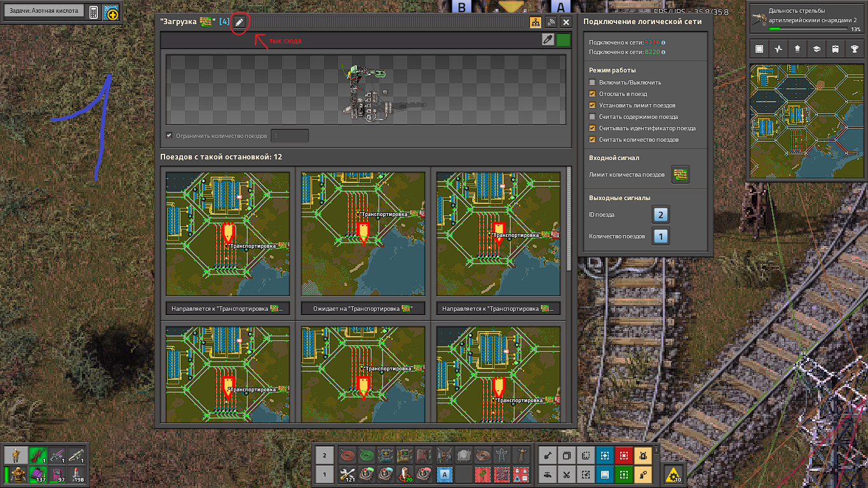
Task: Click the scissors cut shortcut
Action: (566, 474)
